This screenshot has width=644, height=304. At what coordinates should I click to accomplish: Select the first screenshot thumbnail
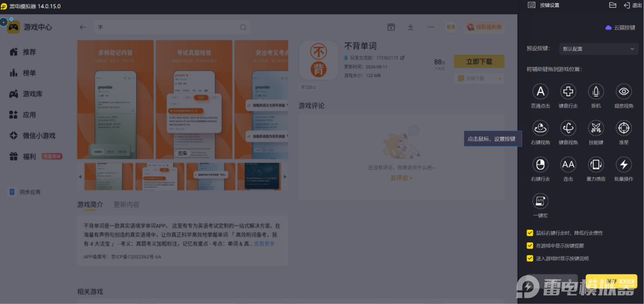(x=109, y=176)
